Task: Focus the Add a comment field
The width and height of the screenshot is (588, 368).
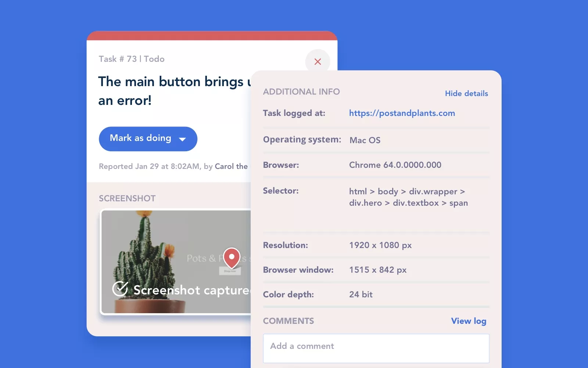Action: tap(376, 348)
